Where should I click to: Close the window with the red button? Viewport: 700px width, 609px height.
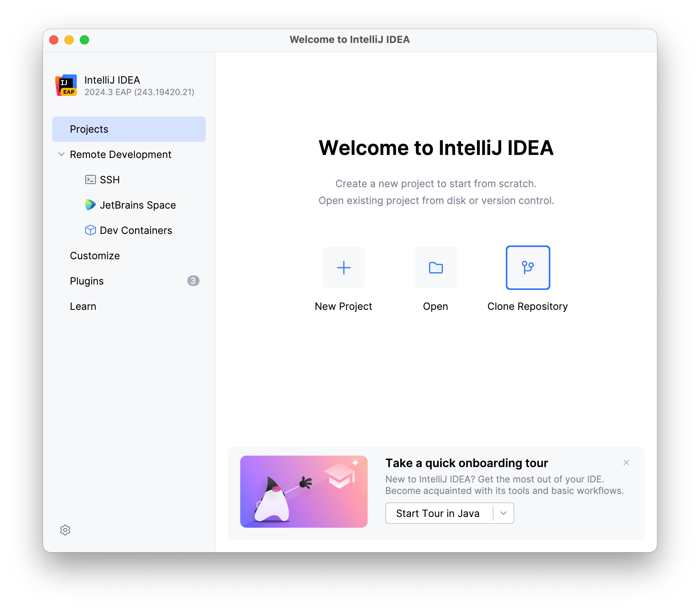coord(54,40)
